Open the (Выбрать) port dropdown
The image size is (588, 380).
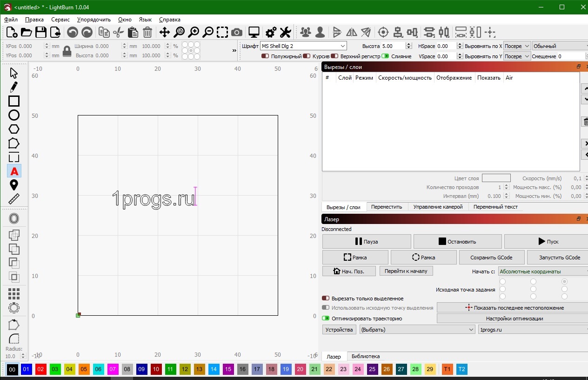pos(416,330)
